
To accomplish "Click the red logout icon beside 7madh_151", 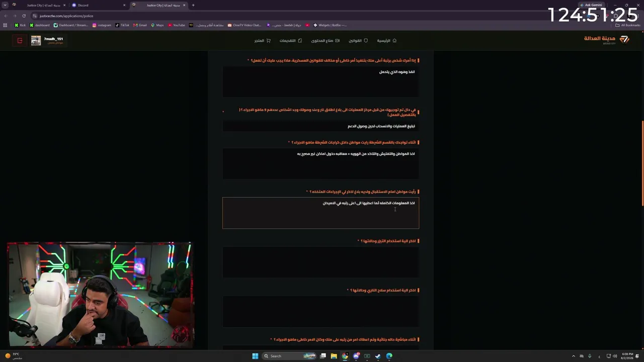I will point(20,41).
